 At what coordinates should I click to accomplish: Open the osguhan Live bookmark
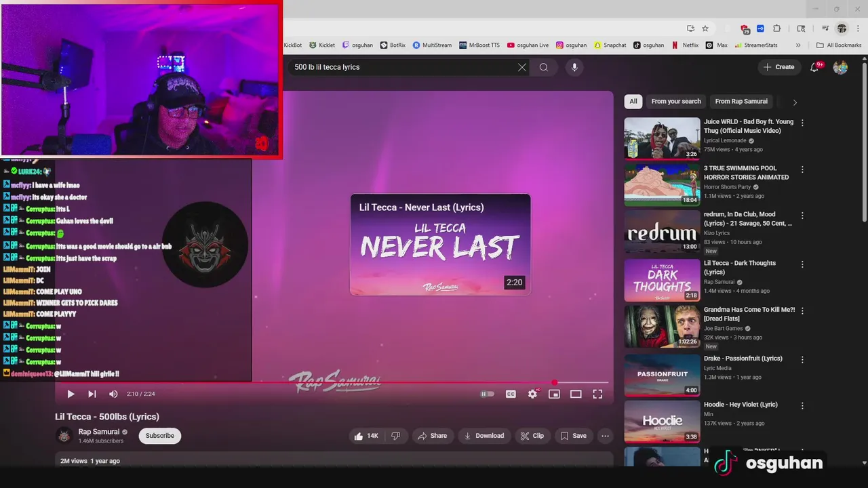[x=528, y=45]
